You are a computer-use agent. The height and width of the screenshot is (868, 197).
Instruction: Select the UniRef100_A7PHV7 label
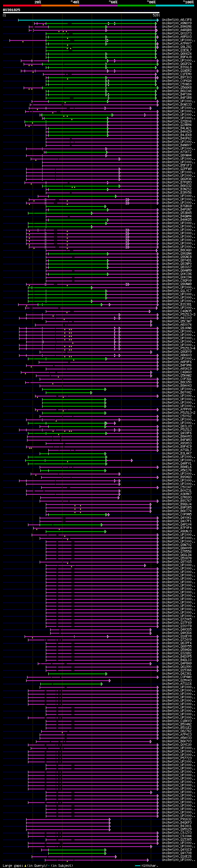(x=177, y=43)
